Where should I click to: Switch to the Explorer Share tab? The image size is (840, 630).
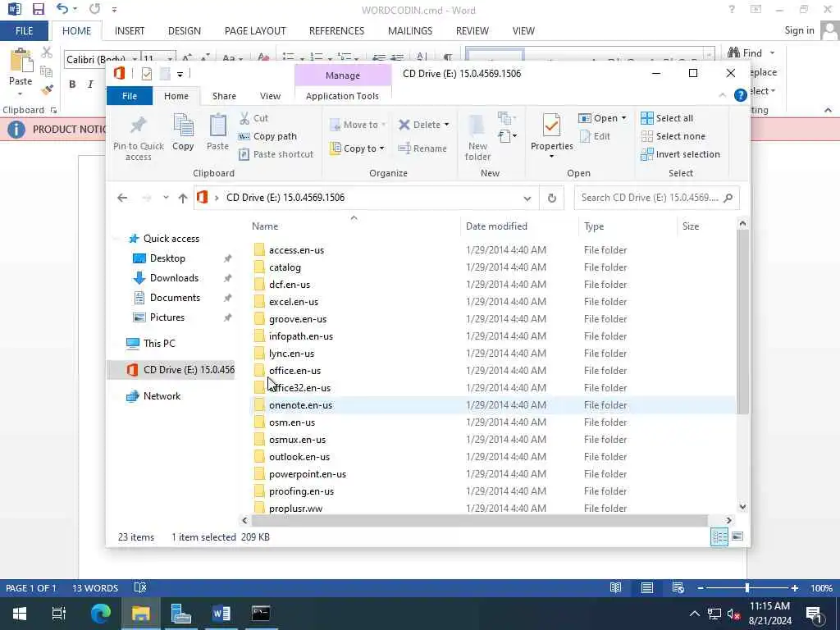tap(224, 96)
